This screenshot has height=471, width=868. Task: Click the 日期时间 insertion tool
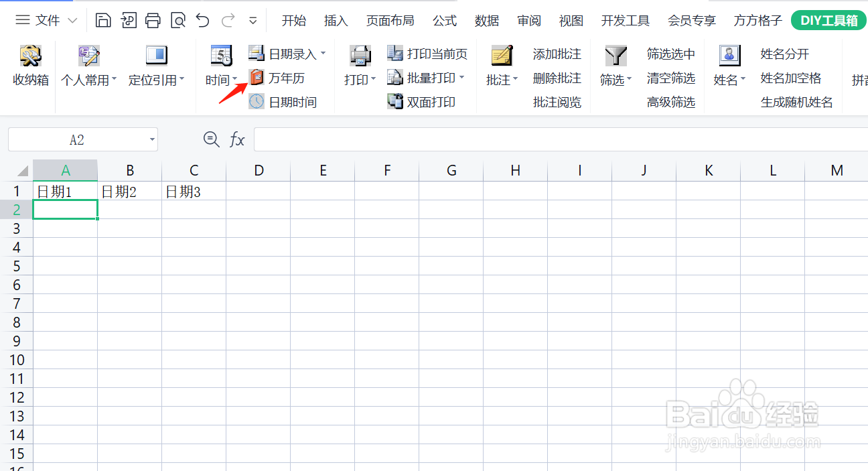pos(286,102)
